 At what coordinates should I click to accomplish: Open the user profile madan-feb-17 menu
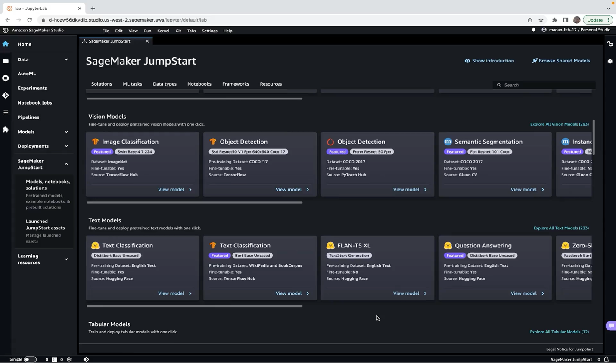coord(576,30)
